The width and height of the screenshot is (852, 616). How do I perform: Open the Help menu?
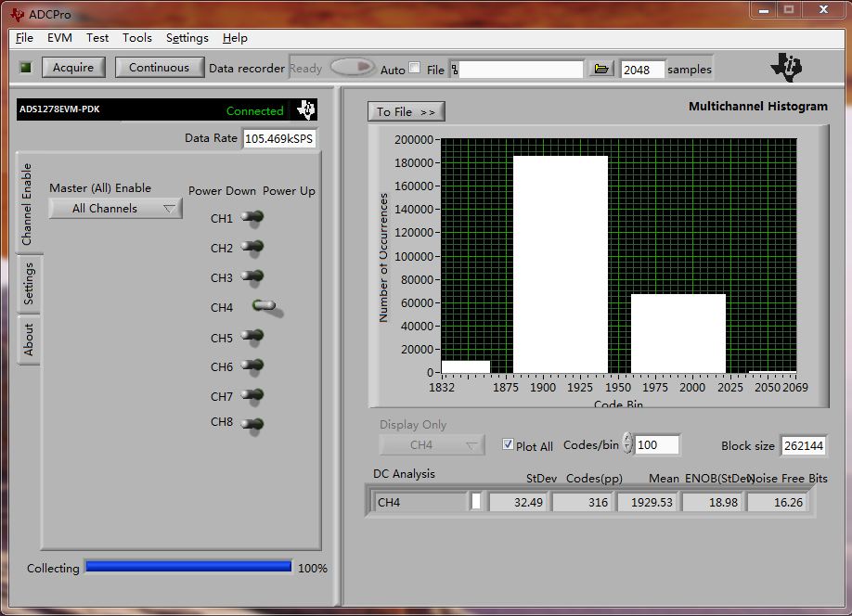(235, 38)
